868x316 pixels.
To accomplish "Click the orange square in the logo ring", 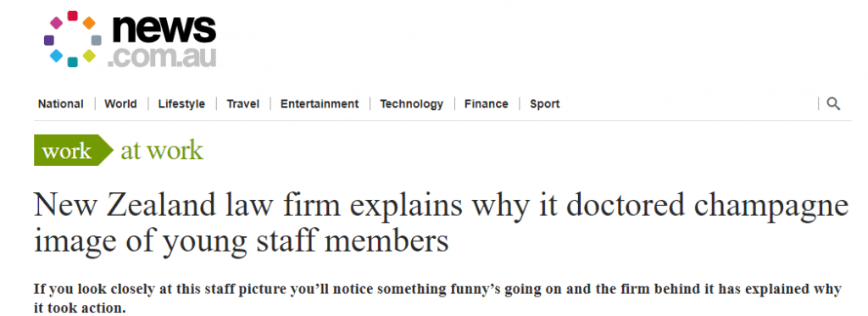I will tap(88, 23).
